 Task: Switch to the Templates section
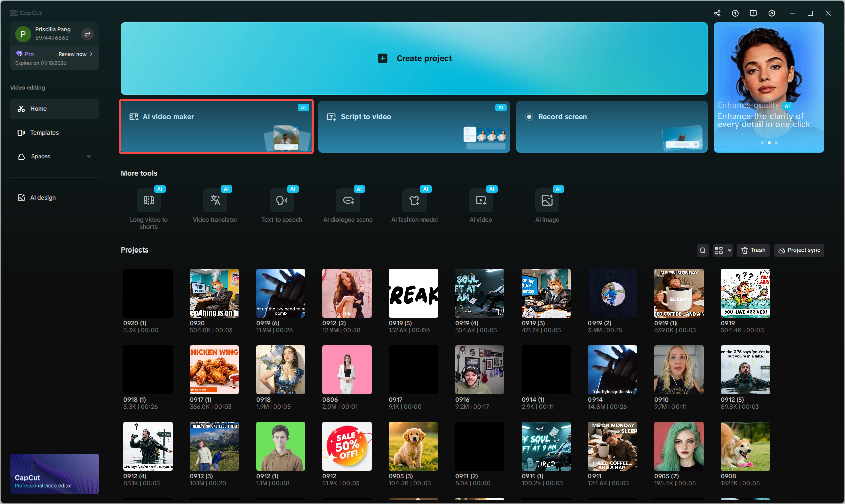coord(54,132)
